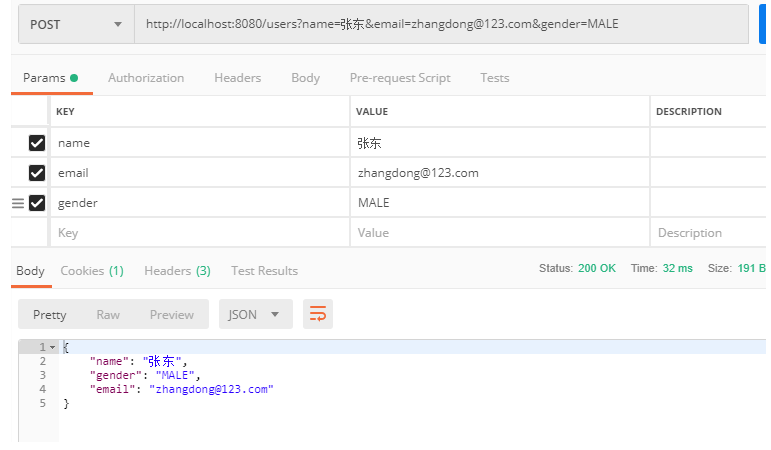Open the Tests tab

(x=495, y=78)
